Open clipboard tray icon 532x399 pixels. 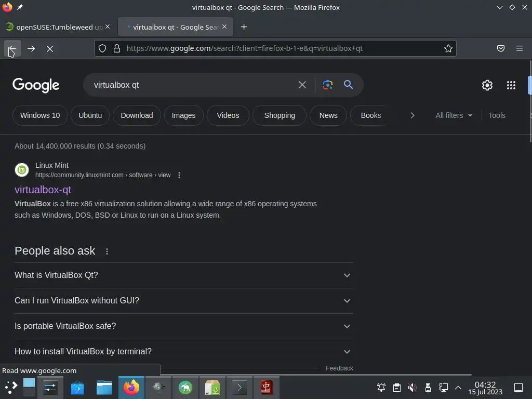tap(396, 388)
